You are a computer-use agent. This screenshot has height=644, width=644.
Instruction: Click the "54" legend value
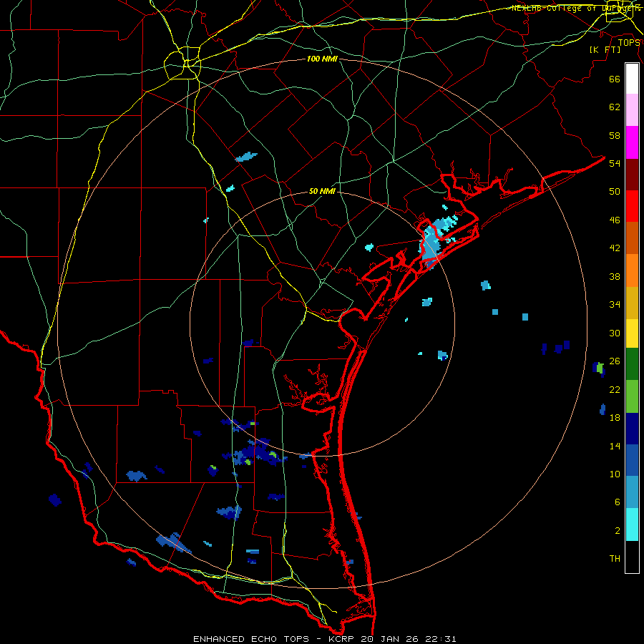point(615,163)
